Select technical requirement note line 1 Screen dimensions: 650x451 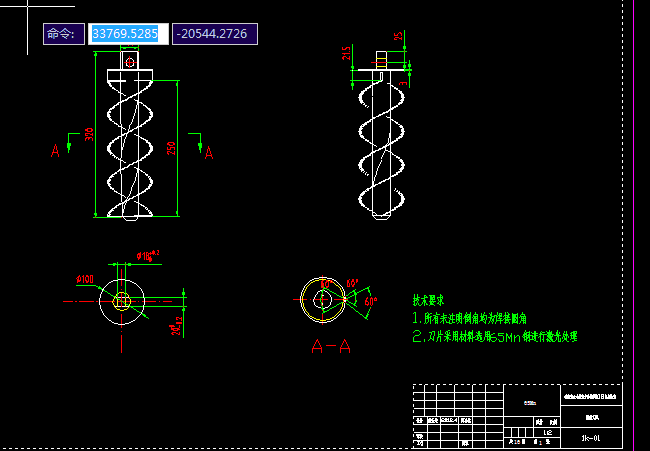click(x=470, y=318)
